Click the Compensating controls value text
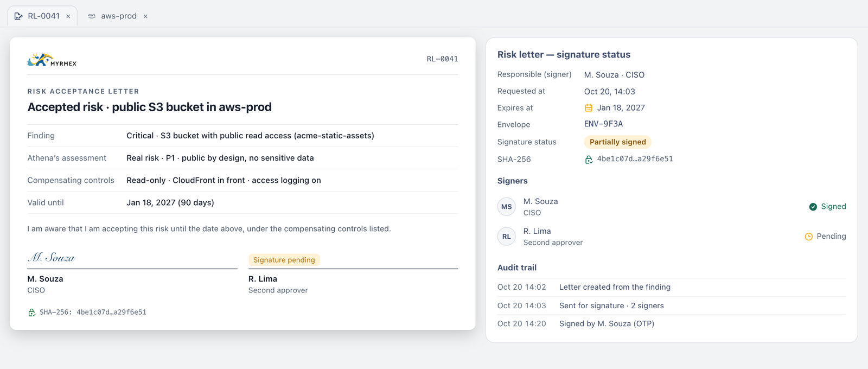Image resolution: width=868 pixels, height=369 pixels. click(224, 180)
